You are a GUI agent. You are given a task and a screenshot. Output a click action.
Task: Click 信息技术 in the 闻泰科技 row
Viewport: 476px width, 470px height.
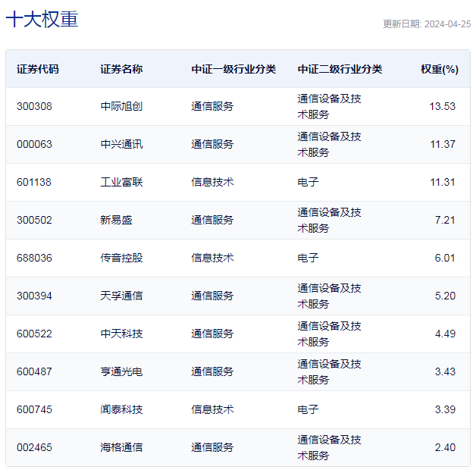coord(212,410)
